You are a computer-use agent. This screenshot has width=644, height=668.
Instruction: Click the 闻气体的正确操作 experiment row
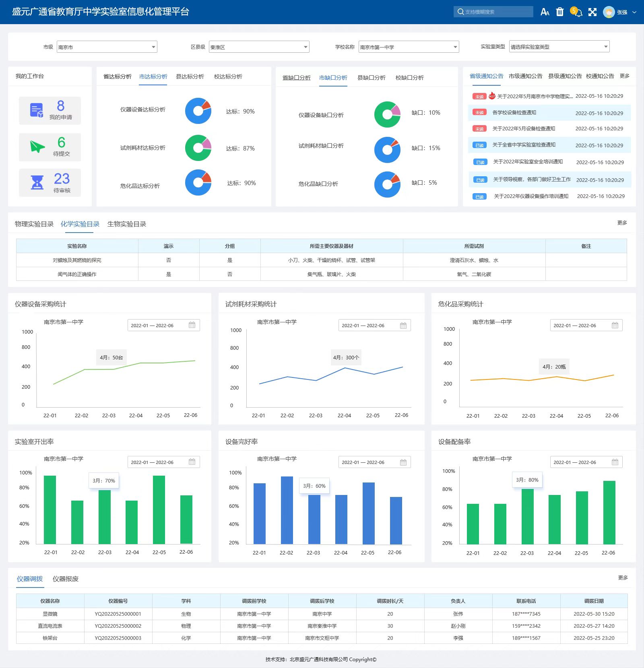tap(321, 274)
